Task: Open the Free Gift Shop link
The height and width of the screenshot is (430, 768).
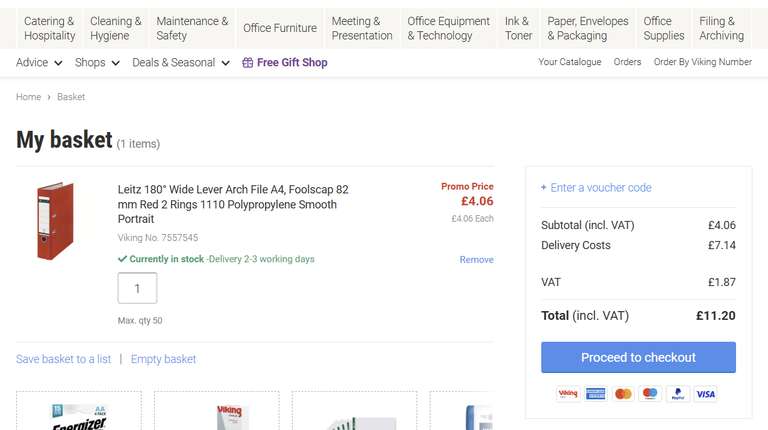Action: [x=292, y=63]
